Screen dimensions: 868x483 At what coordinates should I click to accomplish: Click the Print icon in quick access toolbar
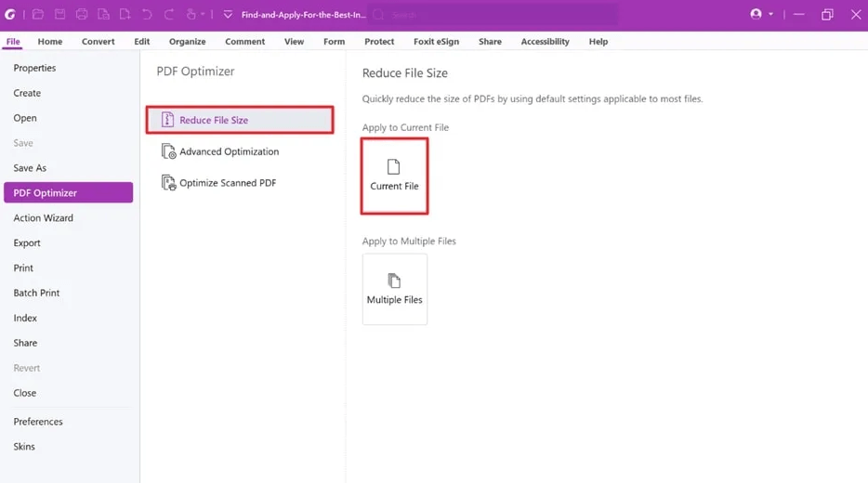click(82, 15)
